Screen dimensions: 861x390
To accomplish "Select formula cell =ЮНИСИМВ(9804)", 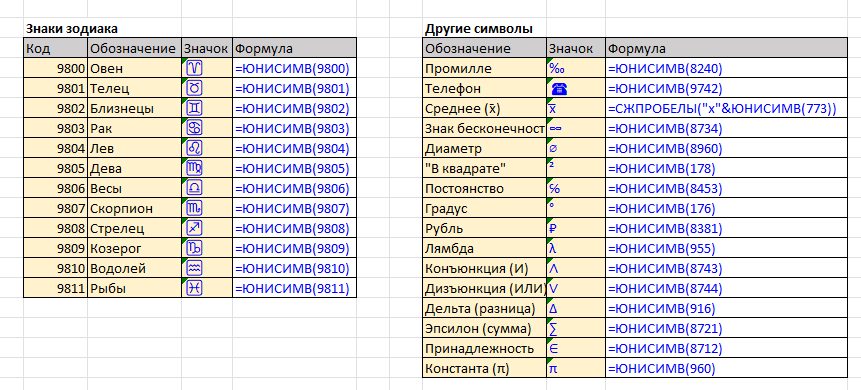I will tap(295, 148).
